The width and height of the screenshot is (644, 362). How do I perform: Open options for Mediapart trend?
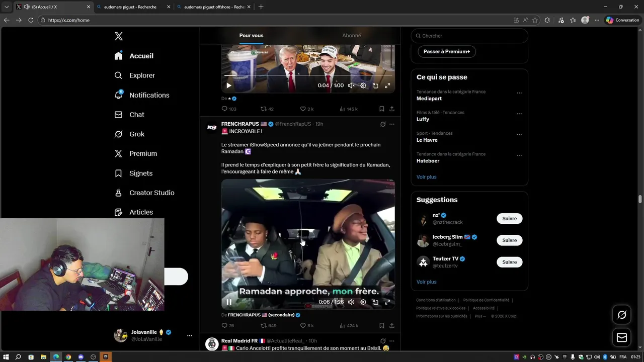[519, 93]
